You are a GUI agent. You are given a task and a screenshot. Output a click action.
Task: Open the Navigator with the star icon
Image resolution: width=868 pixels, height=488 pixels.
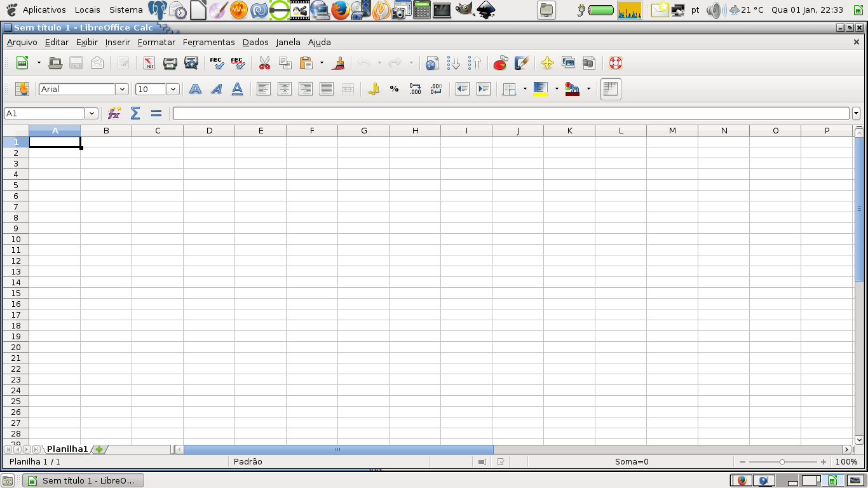(x=547, y=63)
